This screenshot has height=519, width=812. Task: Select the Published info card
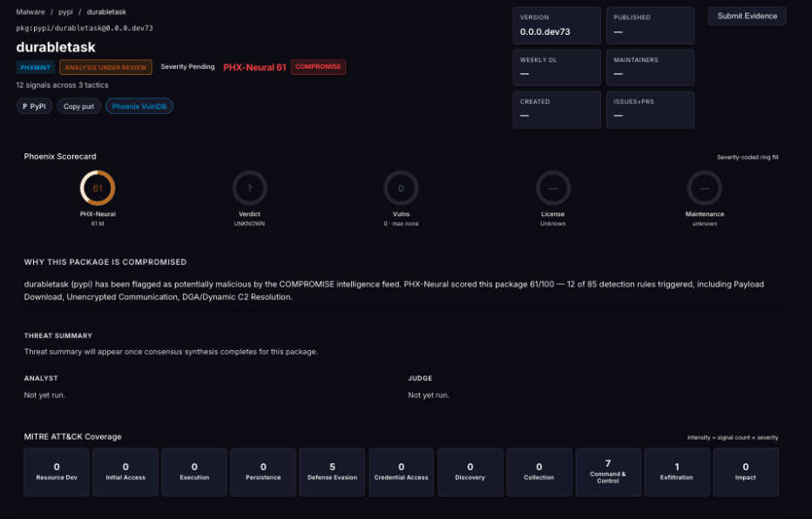tap(651, 25)
